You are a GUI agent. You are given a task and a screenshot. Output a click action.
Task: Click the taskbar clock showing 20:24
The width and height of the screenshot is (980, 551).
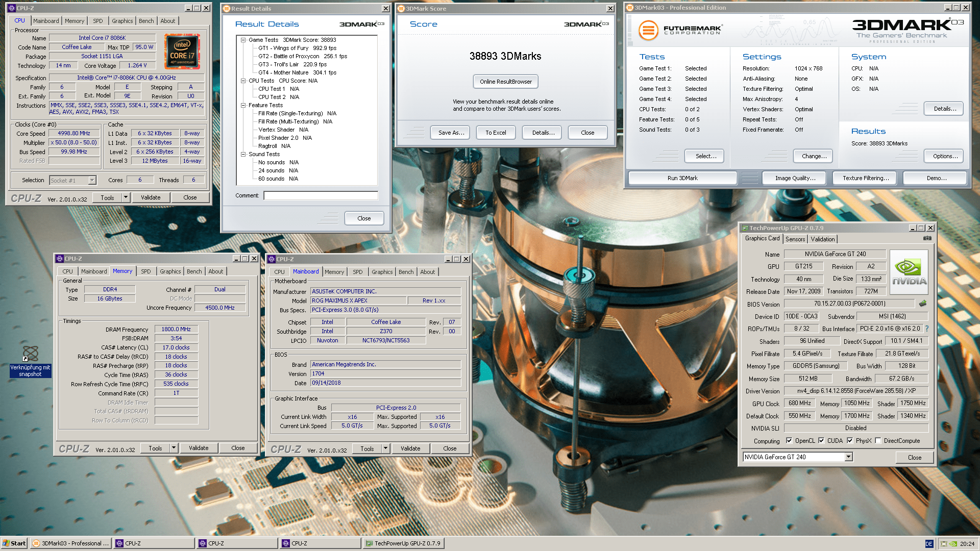tap(967, 544)
